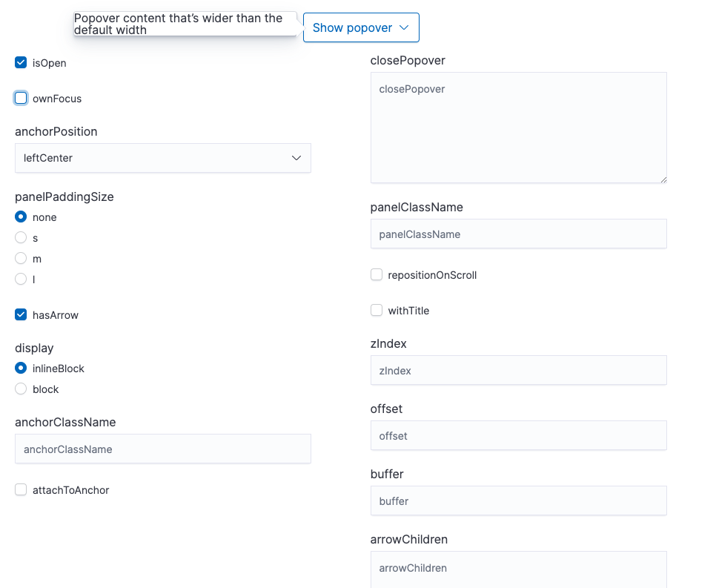Screen dimensions: 716x588
Task: Check the withTitle checkbox
Action: [x=377, y=310]
